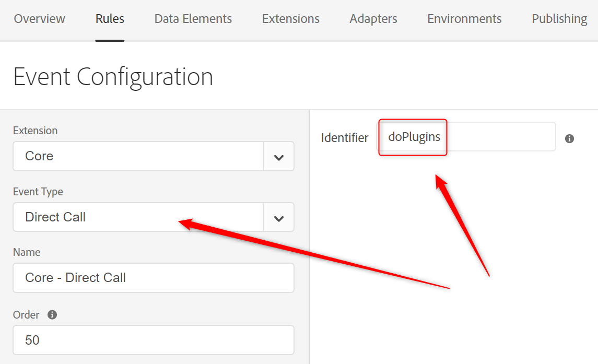Expand the Event Type dropdown using its chevron arrow
The image size is (598, 364).
(x=278, y=218)
